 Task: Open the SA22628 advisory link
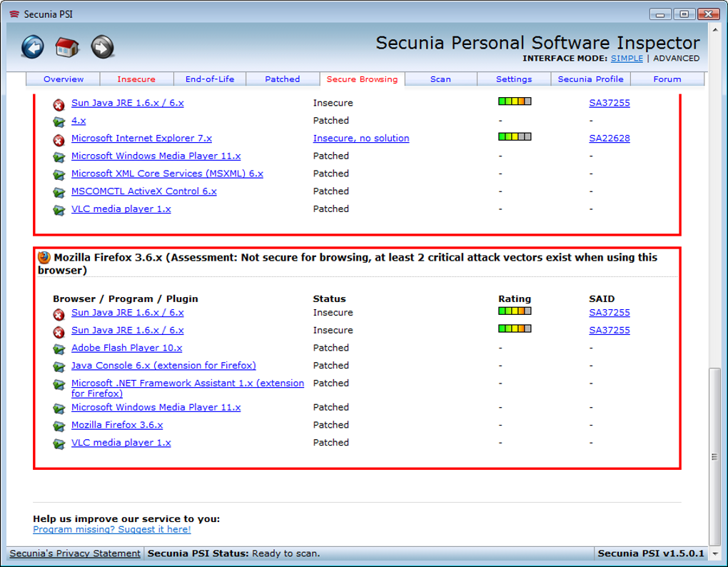609,139
